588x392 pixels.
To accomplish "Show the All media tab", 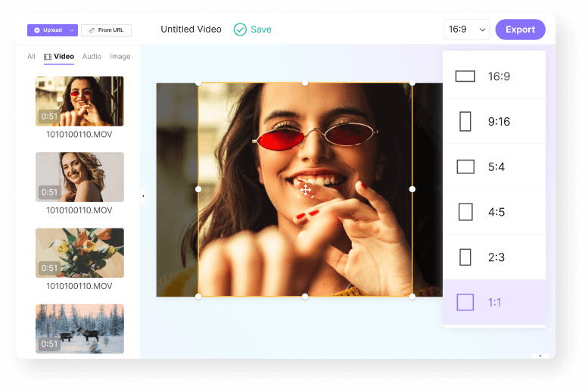I will [31, 57].
